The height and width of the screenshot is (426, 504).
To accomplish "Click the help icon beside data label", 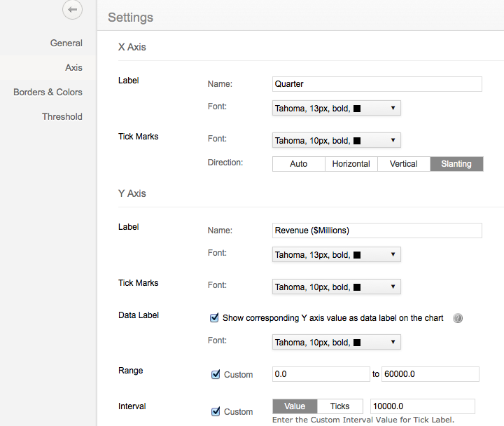I will tap(458, 318).
